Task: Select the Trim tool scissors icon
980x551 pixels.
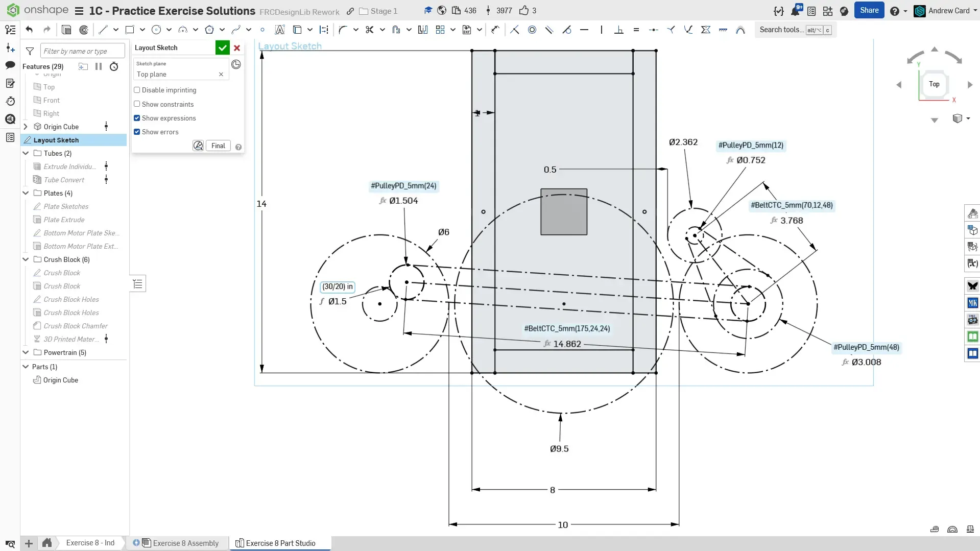Action: click(370, 30)
